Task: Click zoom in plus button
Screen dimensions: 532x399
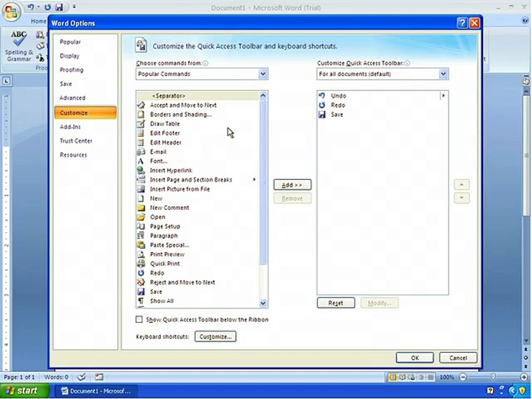Action: click(x=524, y=377)
